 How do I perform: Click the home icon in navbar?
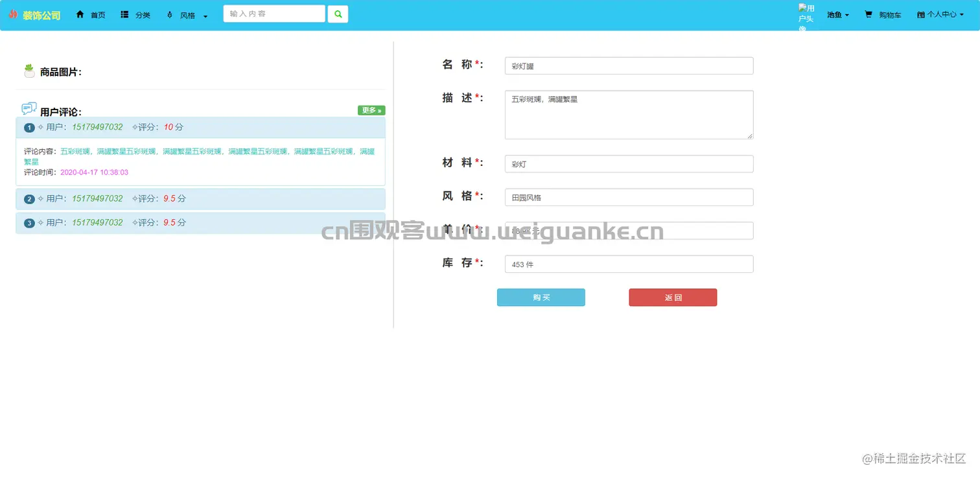pyautogui.click(x=80, y=14)
